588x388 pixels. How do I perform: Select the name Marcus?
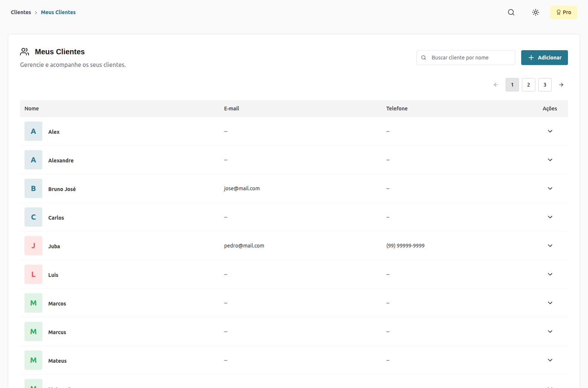tap(57, 332)
